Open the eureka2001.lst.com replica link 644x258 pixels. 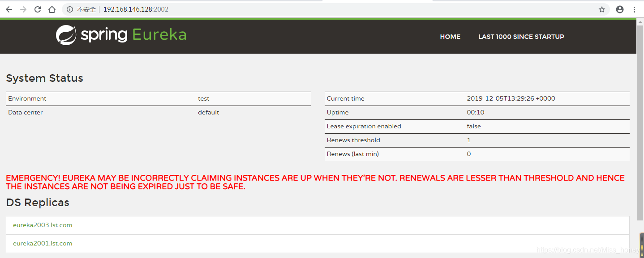pyautogui.click(x=43, y=244)
